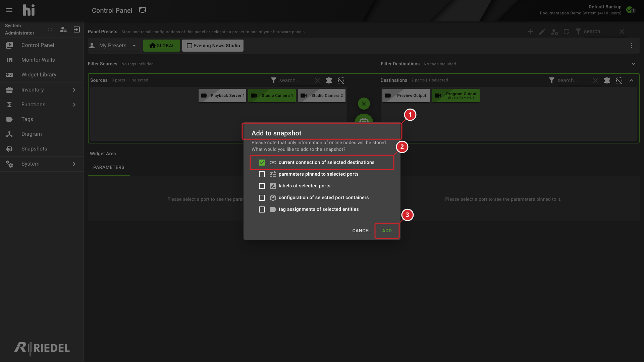Expand the filter section chevron
Image resolution: width=644 pixels, height=362 pixels.
pyautogui.click(x=634, y=64)
